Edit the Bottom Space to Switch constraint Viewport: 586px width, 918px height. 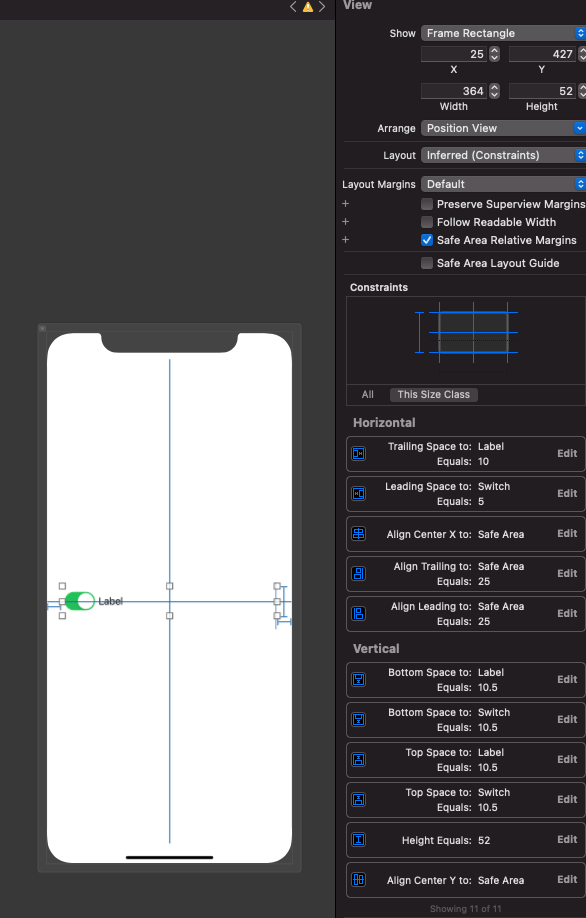567,720
